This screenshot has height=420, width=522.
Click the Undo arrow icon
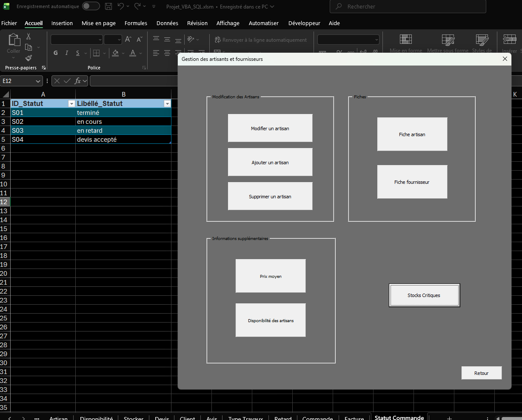click(x=121, y=6)
